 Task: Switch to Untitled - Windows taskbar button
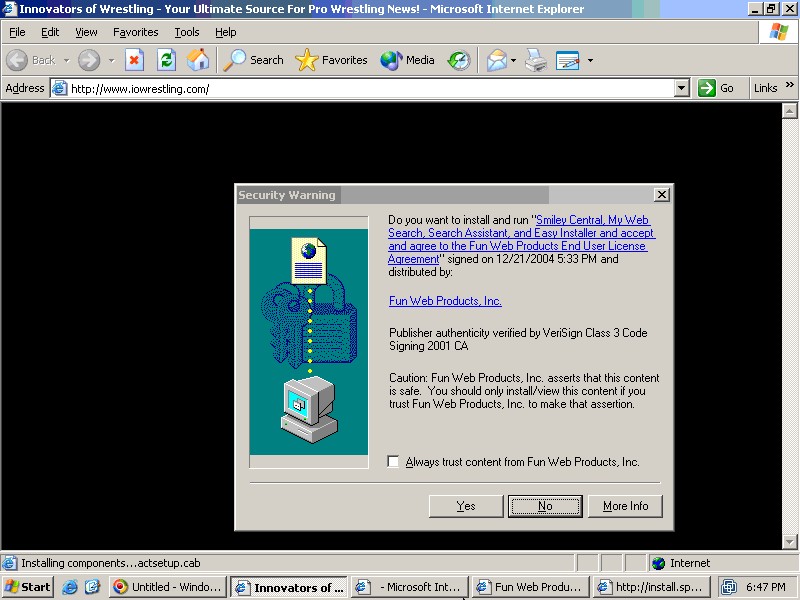[x=167, y=587]
